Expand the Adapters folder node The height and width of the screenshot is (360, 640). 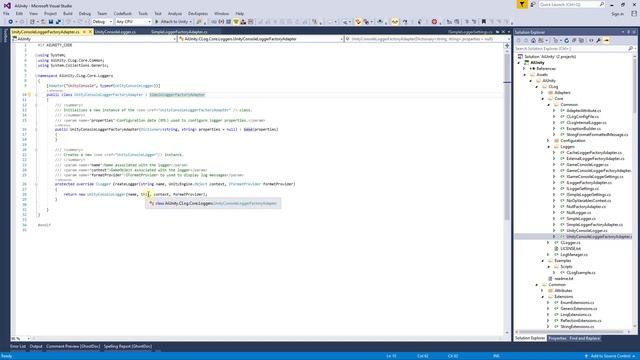(x=542, y=93)
